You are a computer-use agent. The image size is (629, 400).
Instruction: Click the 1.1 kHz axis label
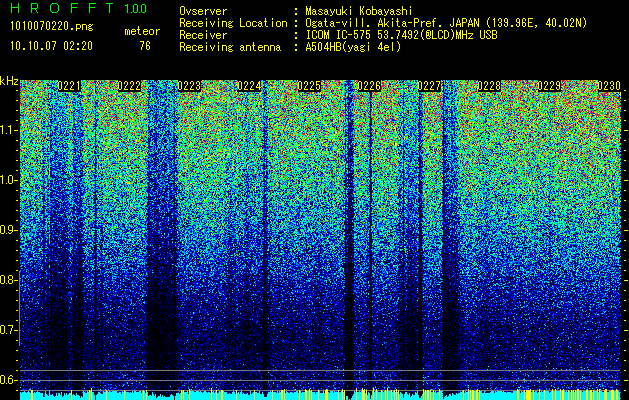tap(9, 130)
